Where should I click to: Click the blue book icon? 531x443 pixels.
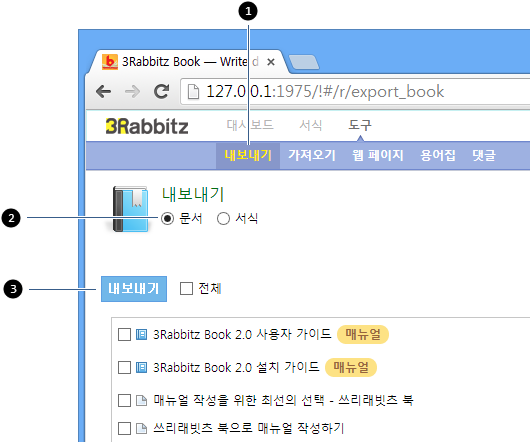pos(130,209)
